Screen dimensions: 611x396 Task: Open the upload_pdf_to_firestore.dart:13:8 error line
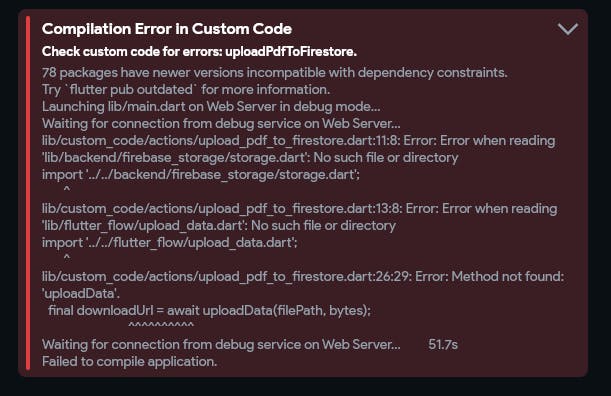tap(300, 209)
